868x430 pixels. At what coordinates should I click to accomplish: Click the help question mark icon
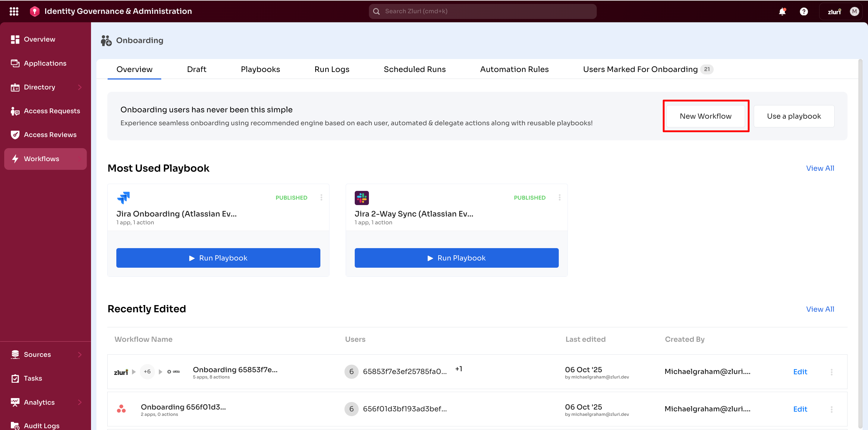(804, 11)
